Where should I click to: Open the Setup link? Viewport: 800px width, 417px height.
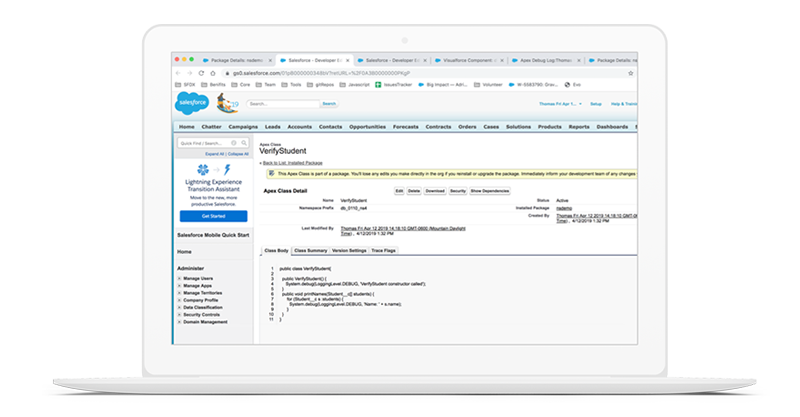point(596,104)
